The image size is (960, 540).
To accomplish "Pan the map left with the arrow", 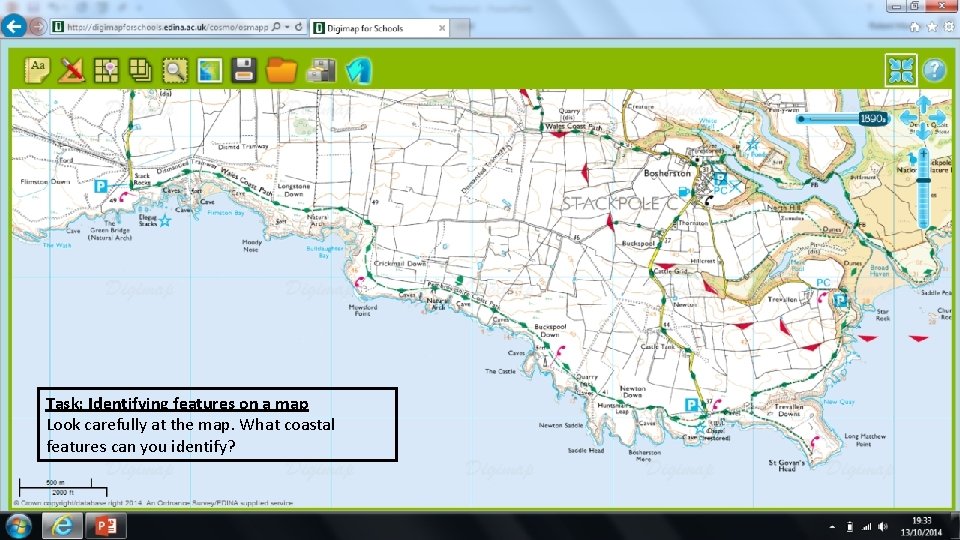I will click(908, 118).
